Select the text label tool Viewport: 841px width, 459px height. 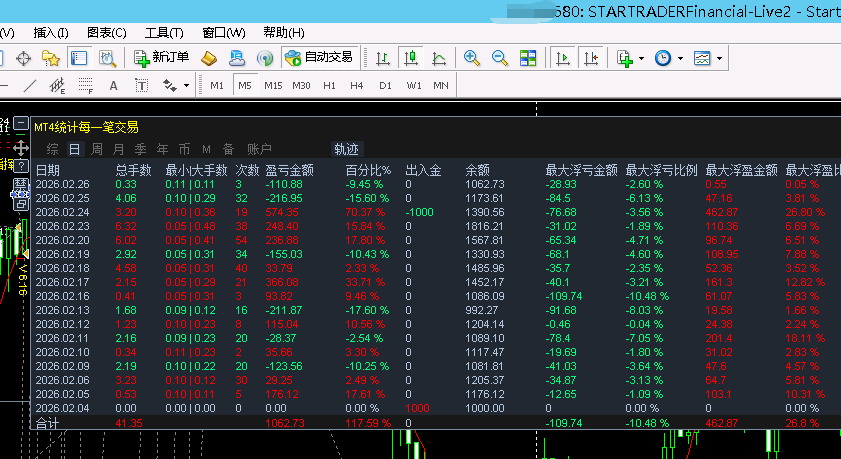tap(141, 85)
